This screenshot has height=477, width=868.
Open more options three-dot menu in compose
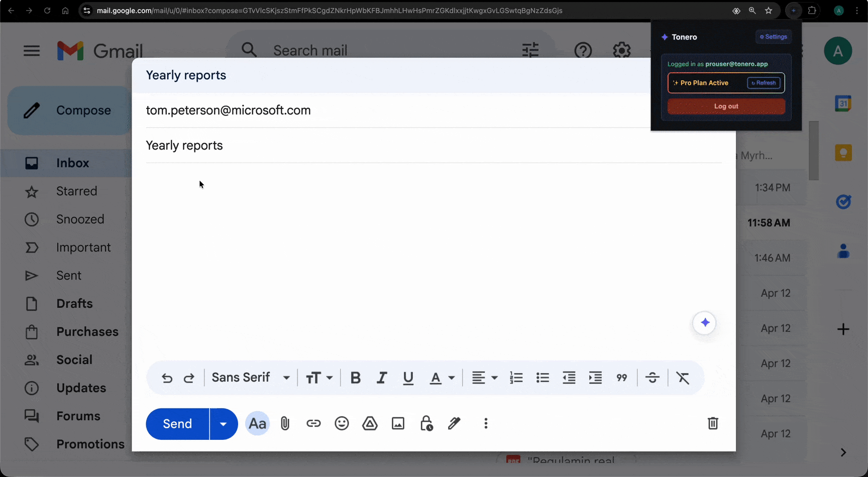click(486, 424)
